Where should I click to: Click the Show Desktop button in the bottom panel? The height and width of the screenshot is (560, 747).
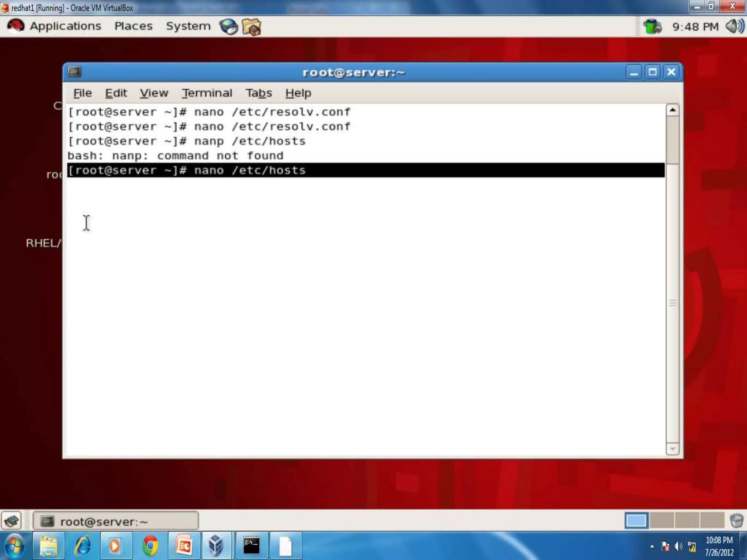[x=12, y=521]
